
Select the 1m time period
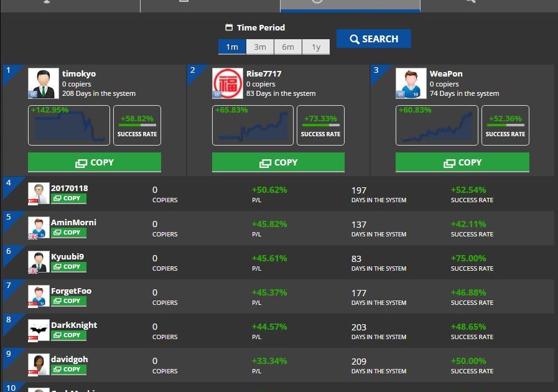[x=232, y=47]
